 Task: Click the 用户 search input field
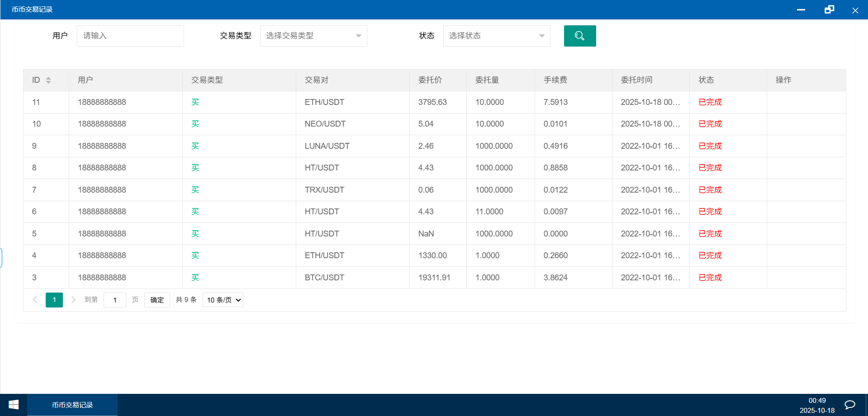[x=130, y=36]
